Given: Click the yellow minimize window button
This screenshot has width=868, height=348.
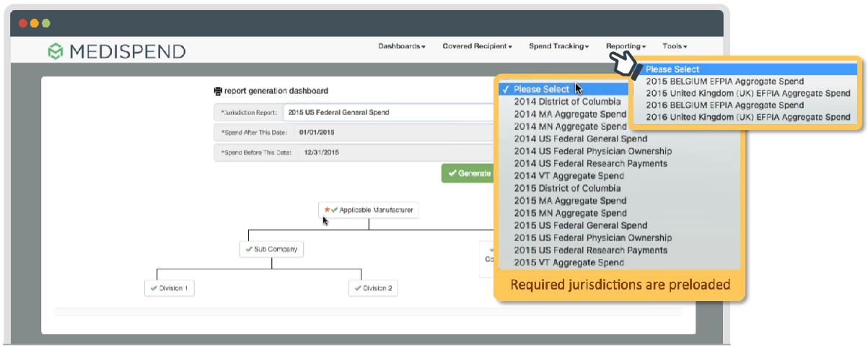Looking at the screenshot, I should [34, 23].
